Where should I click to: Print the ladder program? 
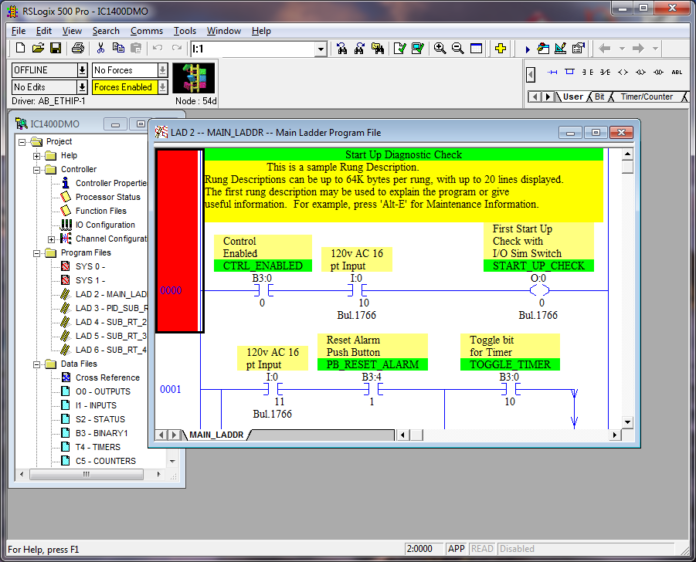[x=78, y=48]
